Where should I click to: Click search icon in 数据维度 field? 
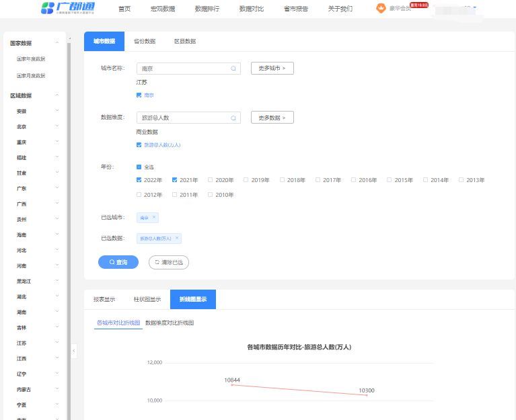233,118
